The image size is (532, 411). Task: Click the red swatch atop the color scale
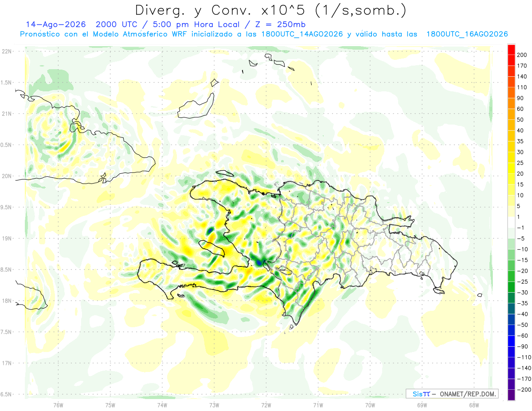pos(511,50)
